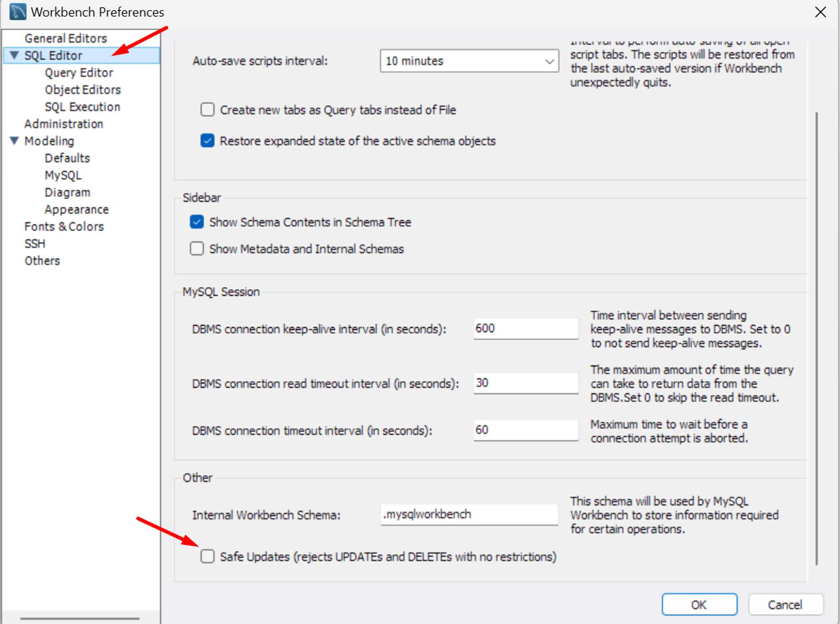Select Query Editor in the preferences tree
This screenshot has width=840, height=624.
point(79,73)
